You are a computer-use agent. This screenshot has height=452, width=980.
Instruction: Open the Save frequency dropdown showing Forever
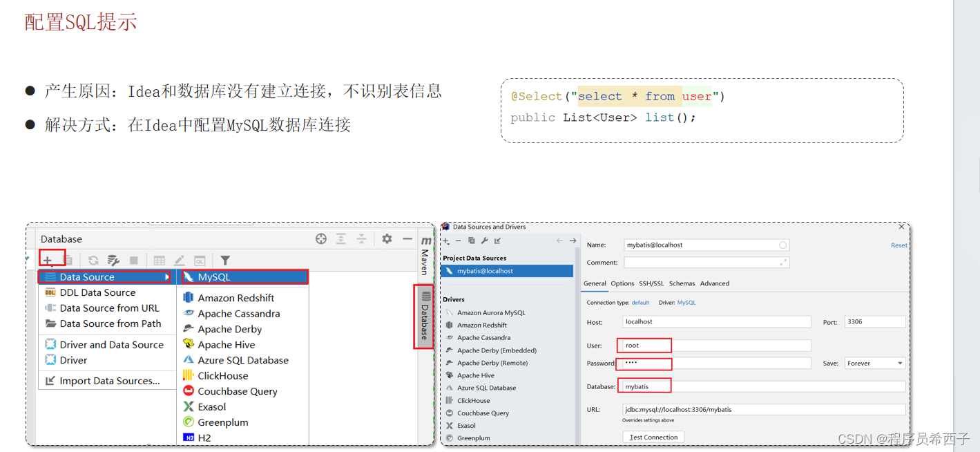(874, 362)
